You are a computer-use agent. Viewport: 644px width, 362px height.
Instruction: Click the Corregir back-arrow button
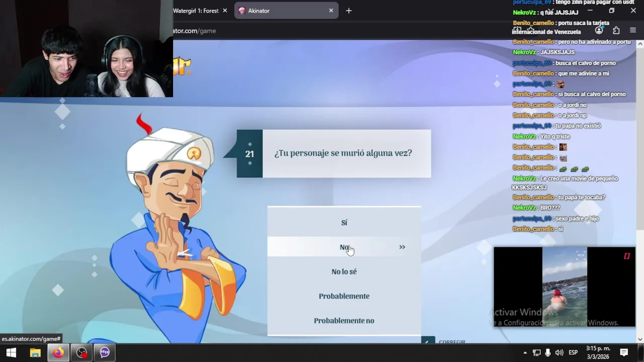[x=428, y=341]
